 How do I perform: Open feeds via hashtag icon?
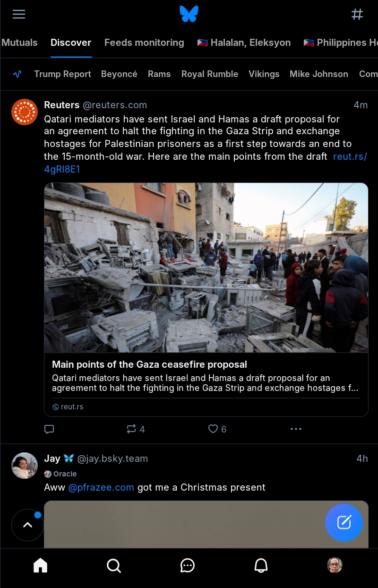pyautogui.click(x=357, y=14)
